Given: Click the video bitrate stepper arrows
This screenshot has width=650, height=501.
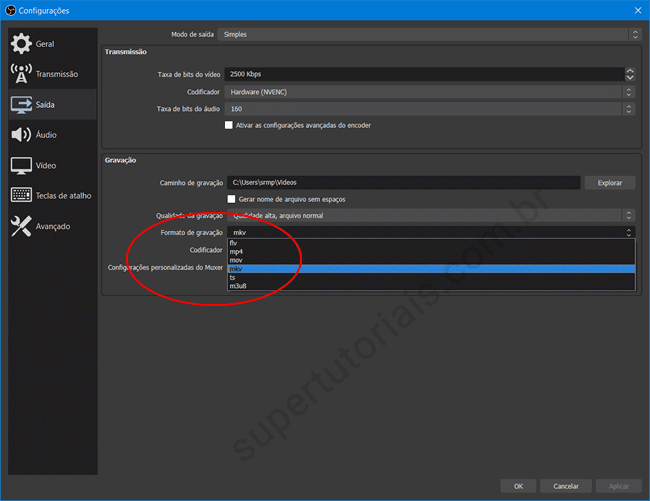Looking at the screenshot, I should pos(630,74).
